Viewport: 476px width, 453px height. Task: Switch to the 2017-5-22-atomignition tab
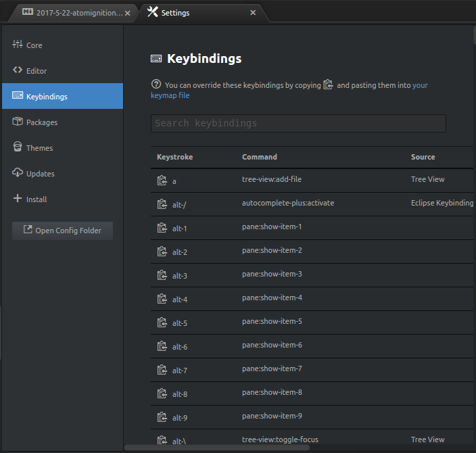coord(73,13)
